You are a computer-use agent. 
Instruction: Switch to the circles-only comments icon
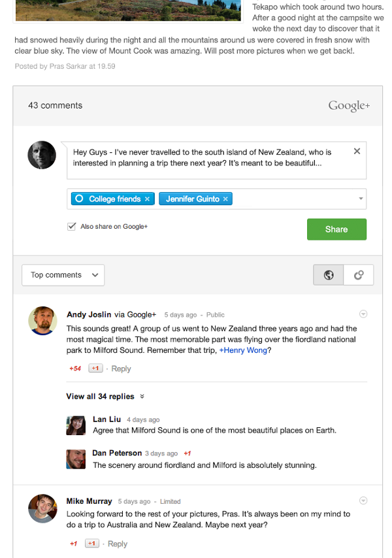[x=359, y=274]
